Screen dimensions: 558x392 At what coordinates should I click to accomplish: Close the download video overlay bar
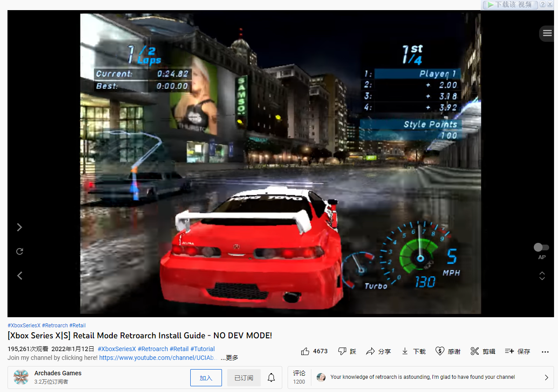coord(550,4)
